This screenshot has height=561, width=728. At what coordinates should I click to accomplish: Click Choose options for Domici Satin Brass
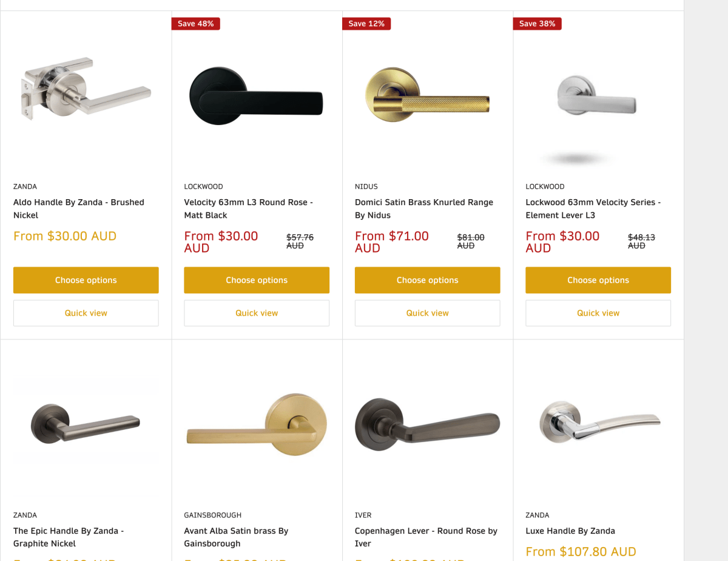pyautogui.click(x=427, y=280)
